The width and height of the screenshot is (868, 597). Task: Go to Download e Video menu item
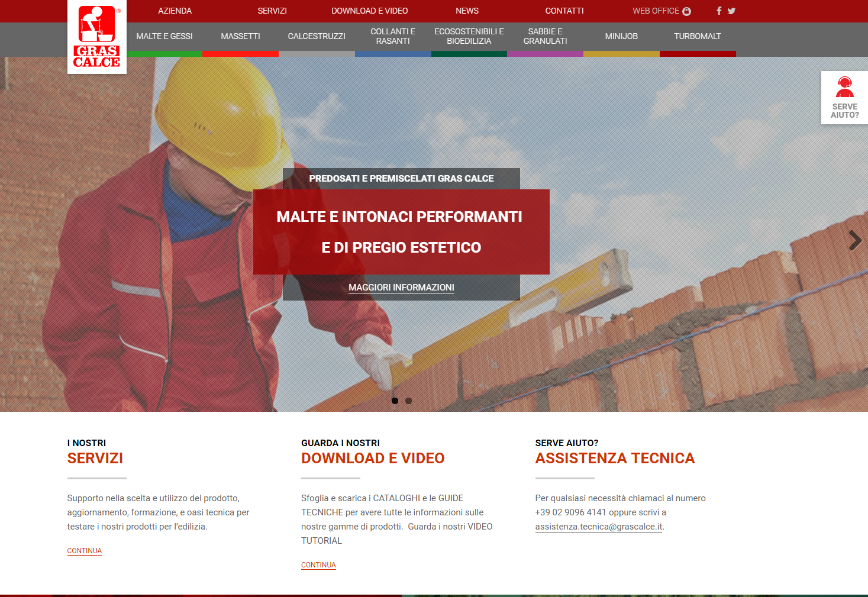[370, 11]
